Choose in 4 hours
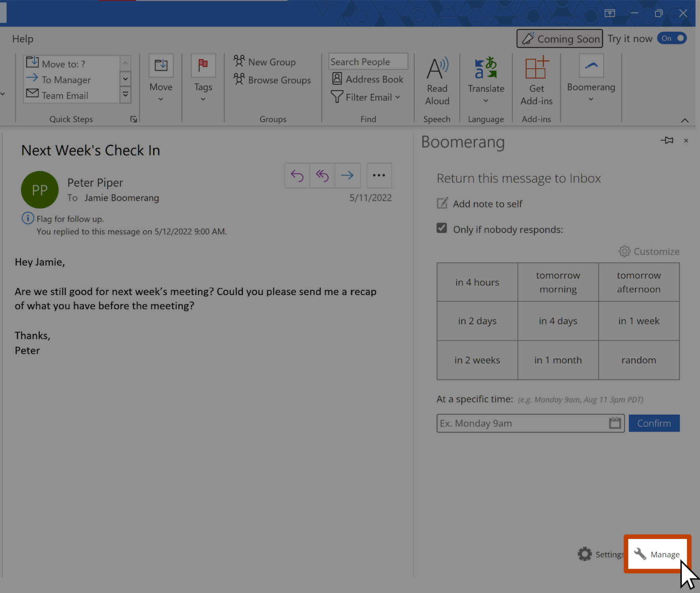Image resolution: width=700 pixels, height=593 pixels. [477, 282]
